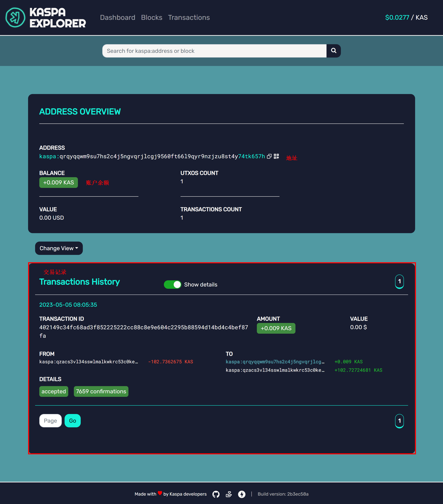Focus the kaspa:address search field

(x=214, y=51)
